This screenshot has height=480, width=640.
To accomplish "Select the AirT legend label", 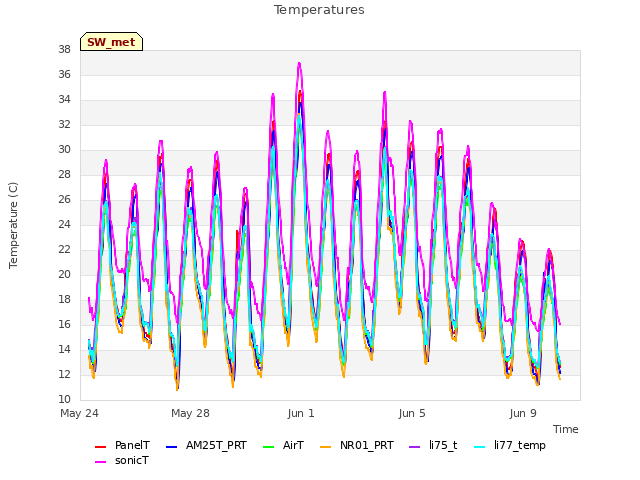I will coord(293,445).
